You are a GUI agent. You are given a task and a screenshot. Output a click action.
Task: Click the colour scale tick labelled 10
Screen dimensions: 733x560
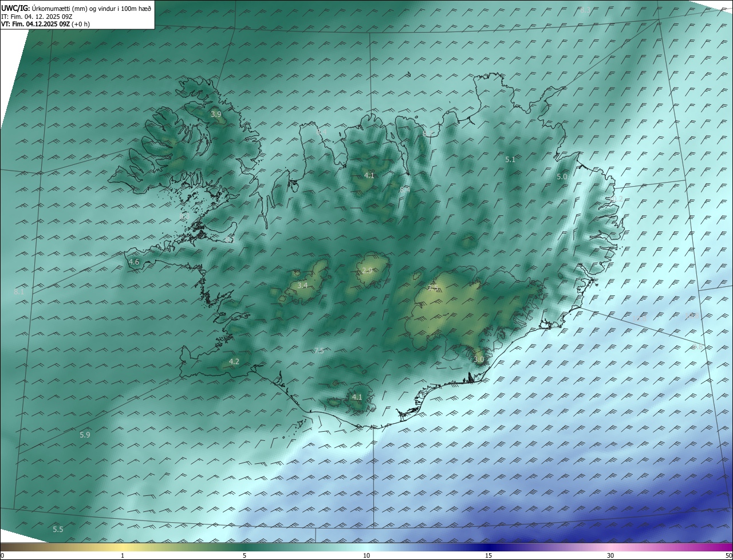[366, 555]
